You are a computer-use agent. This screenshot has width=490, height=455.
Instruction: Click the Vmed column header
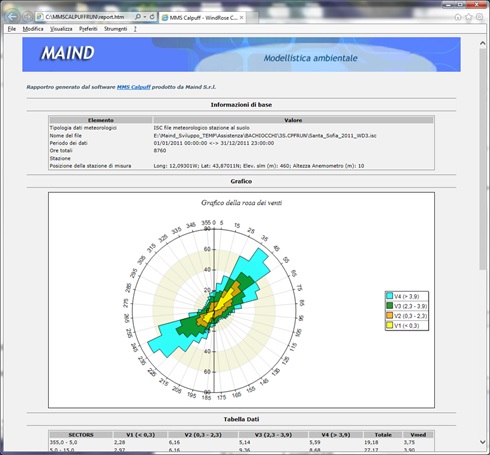click(418, 435)
